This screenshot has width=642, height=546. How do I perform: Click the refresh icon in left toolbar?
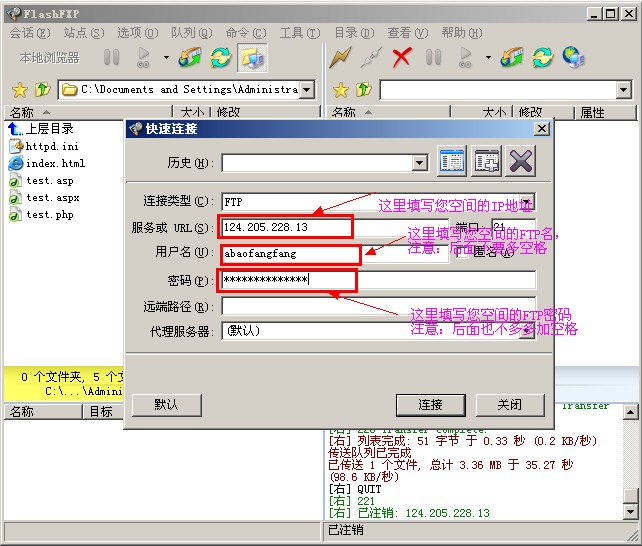221,57
